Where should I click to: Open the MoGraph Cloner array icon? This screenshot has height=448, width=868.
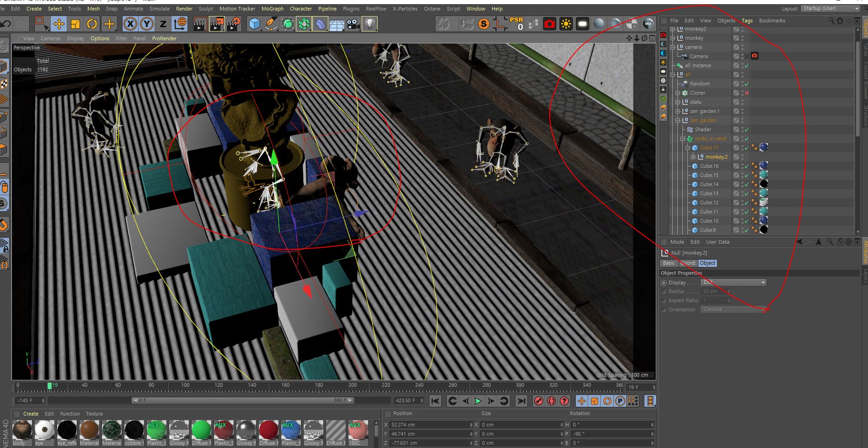(304, 24)
